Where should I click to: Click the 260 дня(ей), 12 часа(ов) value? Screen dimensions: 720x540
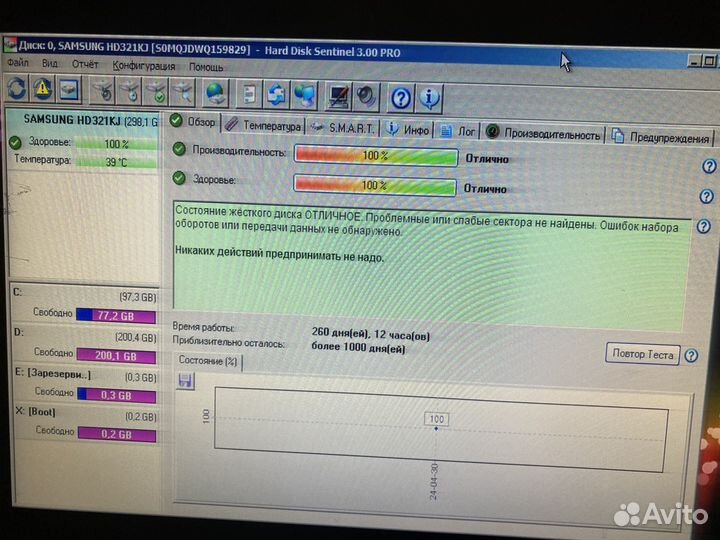371,334
